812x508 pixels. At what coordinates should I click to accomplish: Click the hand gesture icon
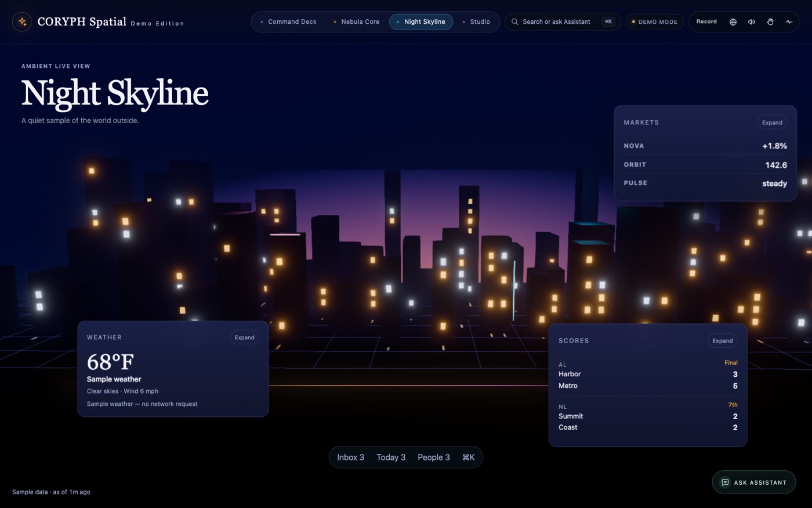(770, 22)
